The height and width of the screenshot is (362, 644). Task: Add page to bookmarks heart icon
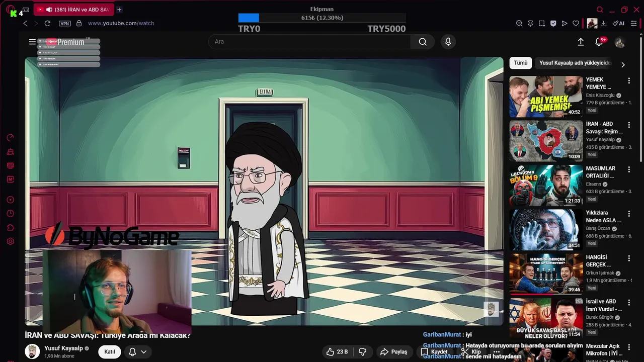pyautogui.click(x=576, y=23)
